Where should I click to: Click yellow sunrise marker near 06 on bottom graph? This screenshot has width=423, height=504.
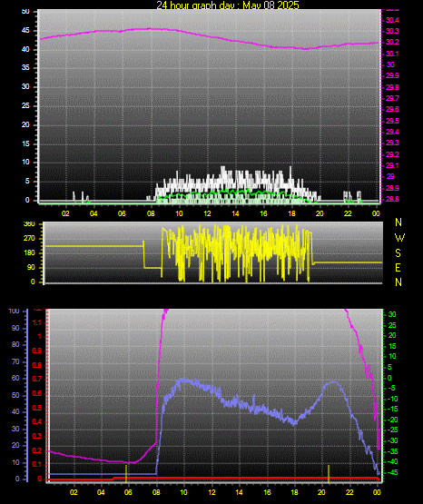pyautogui.click(x=126, y=473)
